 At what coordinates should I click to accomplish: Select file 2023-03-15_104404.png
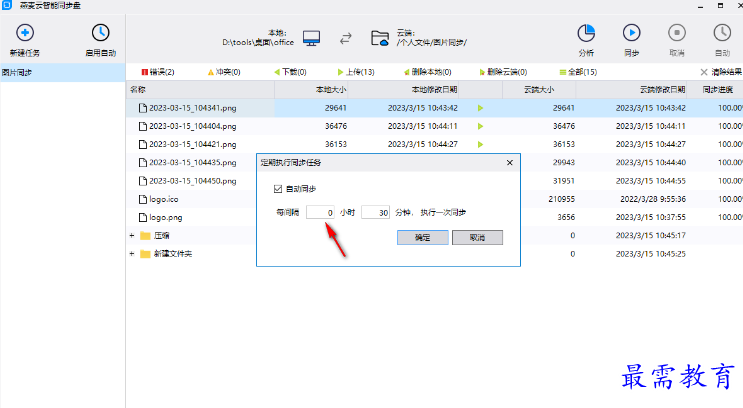coord(192,126)
